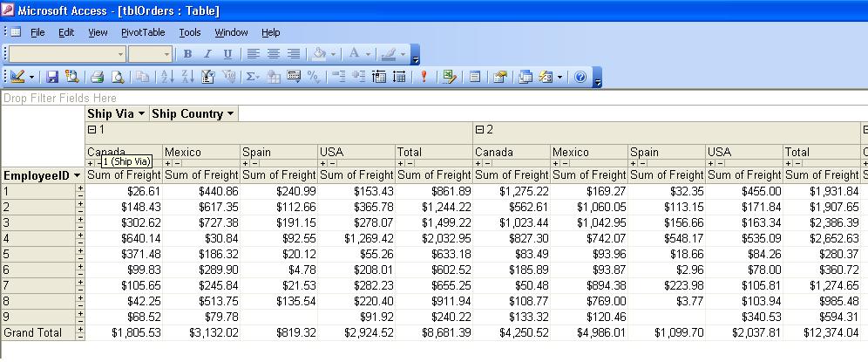Open the View menu
Screen dimensions: 868x362
[x=98, y=32]
